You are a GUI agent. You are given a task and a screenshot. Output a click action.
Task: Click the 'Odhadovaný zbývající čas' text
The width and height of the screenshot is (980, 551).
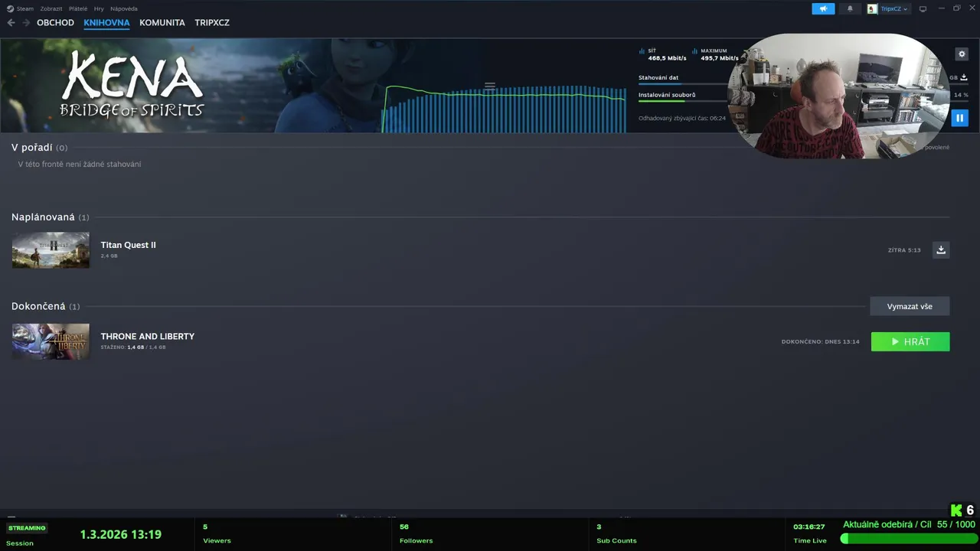(682, 118)
